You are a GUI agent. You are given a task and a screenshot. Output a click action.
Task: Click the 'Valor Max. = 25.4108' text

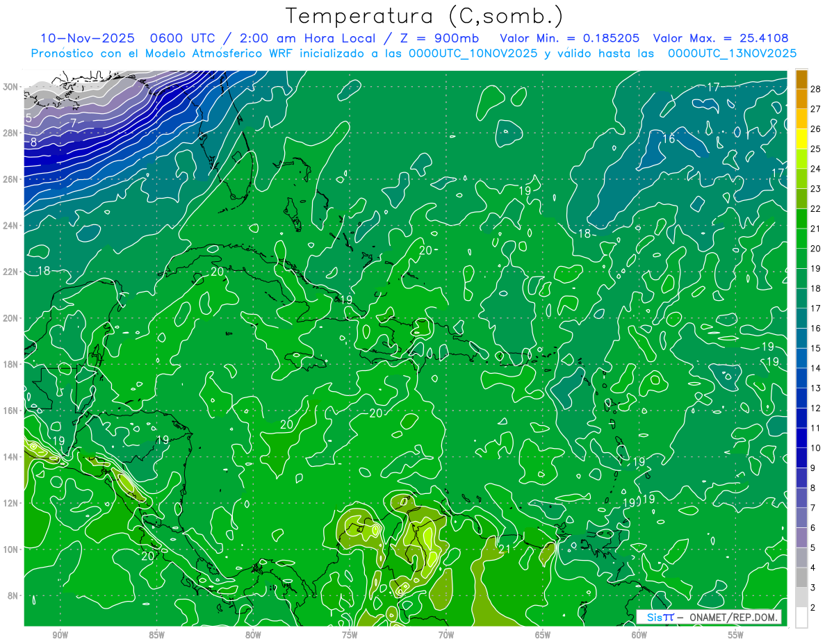721,38
